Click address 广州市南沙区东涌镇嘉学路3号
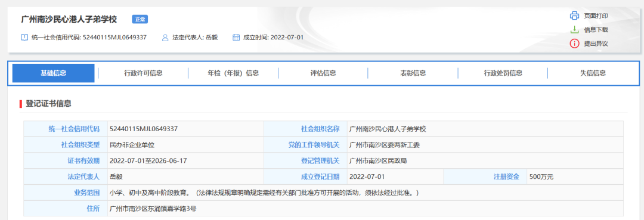Viewport: 644px width, 220px height. point(153,209)
